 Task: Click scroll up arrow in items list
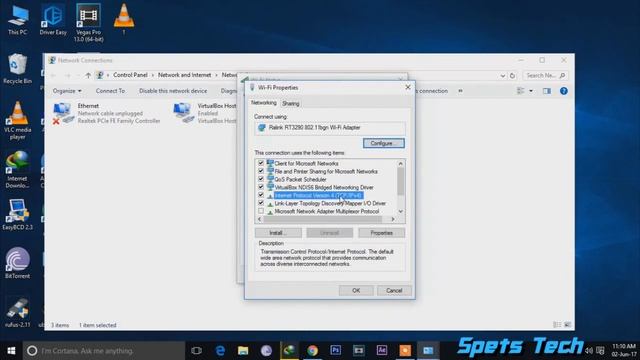pyautogui.click(x=400, y=163)
